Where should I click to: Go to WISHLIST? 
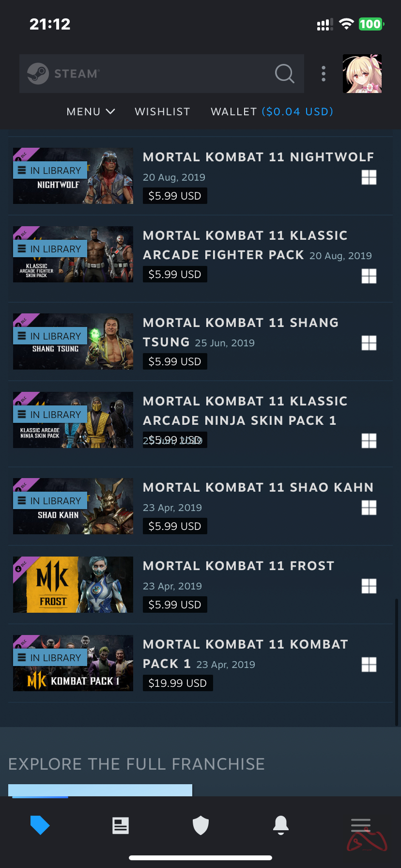(x=162, y=111)
